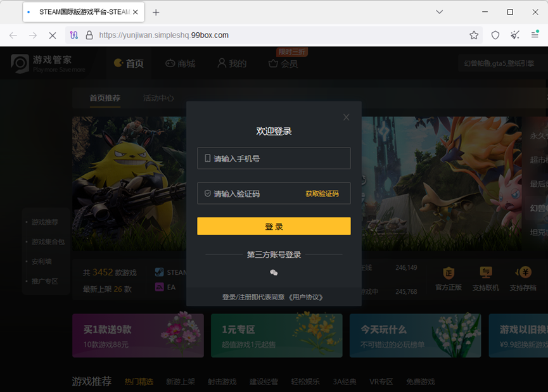Click the phone number input field

tap(274, 158)
